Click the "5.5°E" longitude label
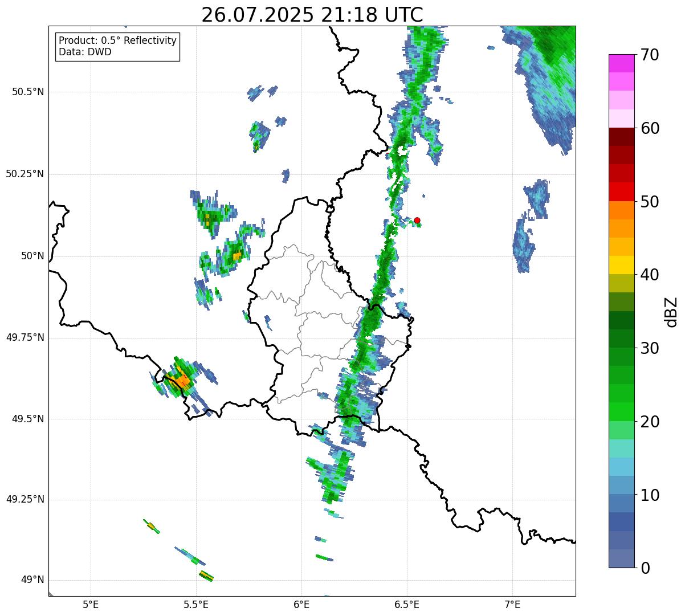The width and height of the screenshot is (685, 616). tap(196, 604)
